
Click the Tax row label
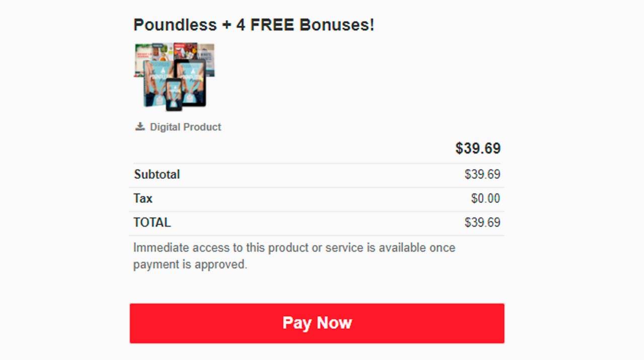click(x=143, y=198)
